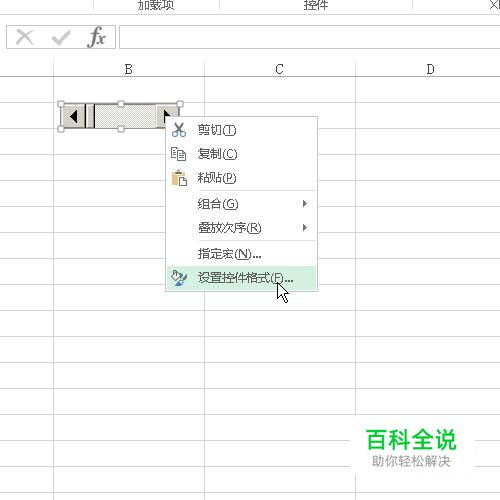Open 指定宏(N)... menu entry
Image resolution: width=500 pixels, height=500 pixels.
[x=242, y=254]
